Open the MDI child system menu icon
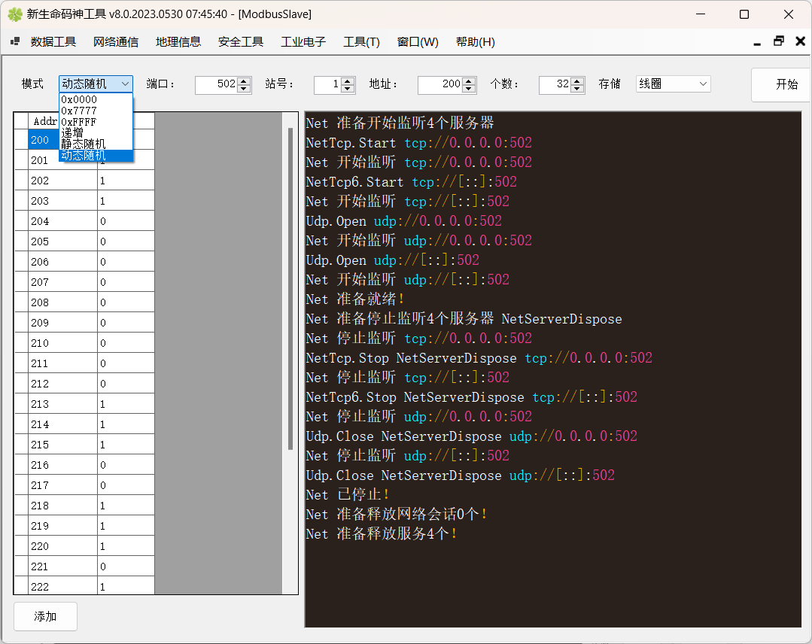Image resolution: width=812 pixels, height=644 pixels. [x=15, y=41]
